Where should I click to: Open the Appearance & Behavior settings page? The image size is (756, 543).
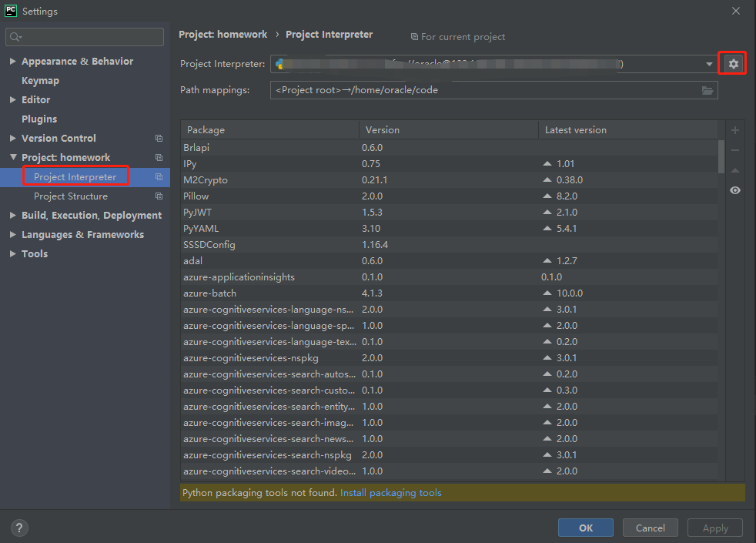click(x=78, y=62)
